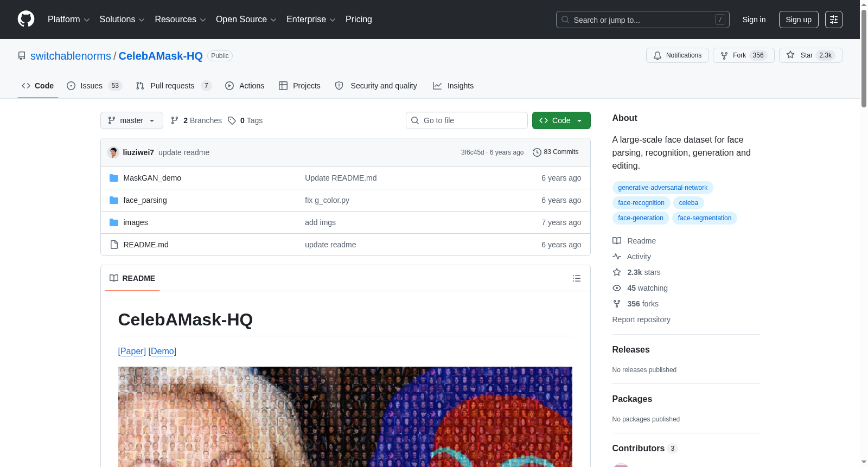Open the switchablenorms owner link

[71, 56]
